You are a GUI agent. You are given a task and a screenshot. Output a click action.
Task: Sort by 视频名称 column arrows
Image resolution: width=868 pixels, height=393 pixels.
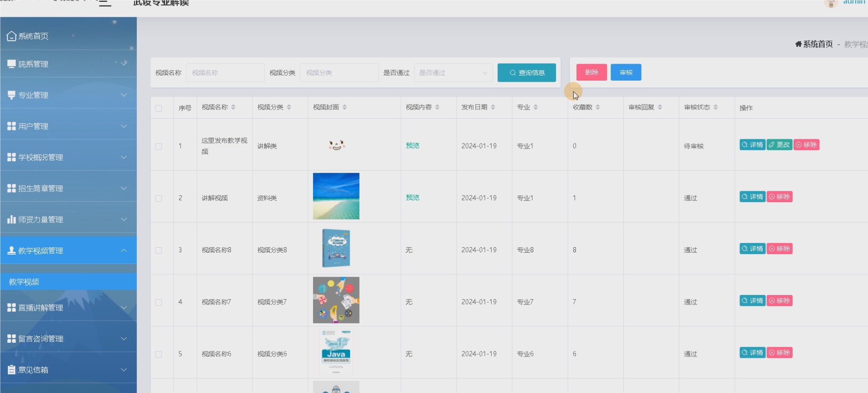pos(233,107)
